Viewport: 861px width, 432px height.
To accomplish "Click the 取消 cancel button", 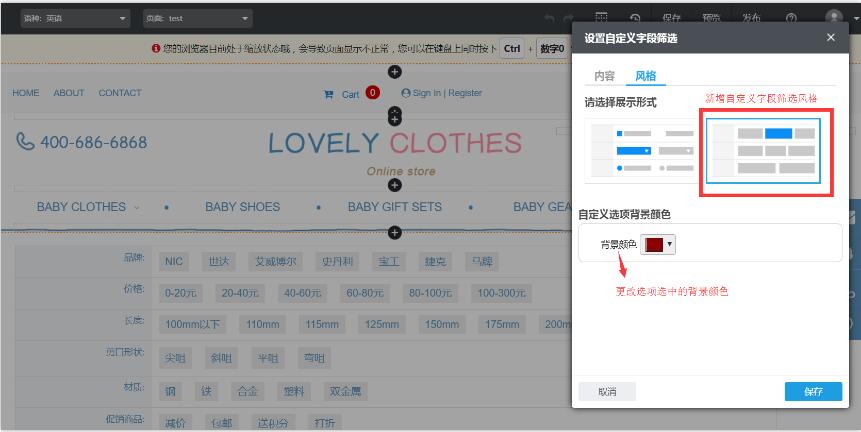I will tap(607, 391).
